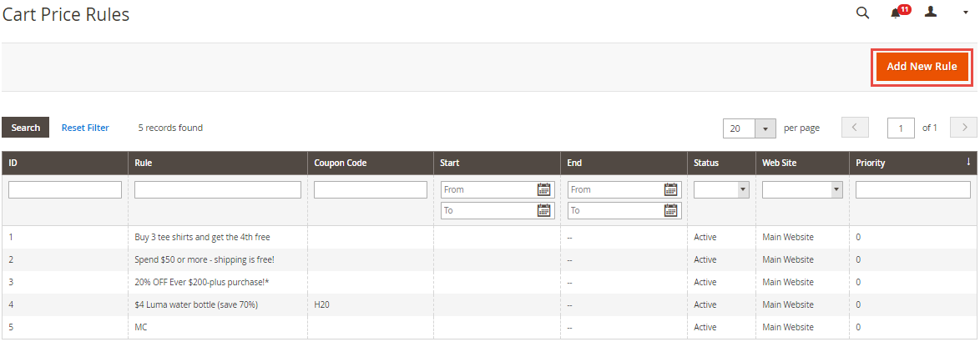This screenshot has height=347, width=980.
Task: Open End From date calendar picker
Action: click(671, 189)
